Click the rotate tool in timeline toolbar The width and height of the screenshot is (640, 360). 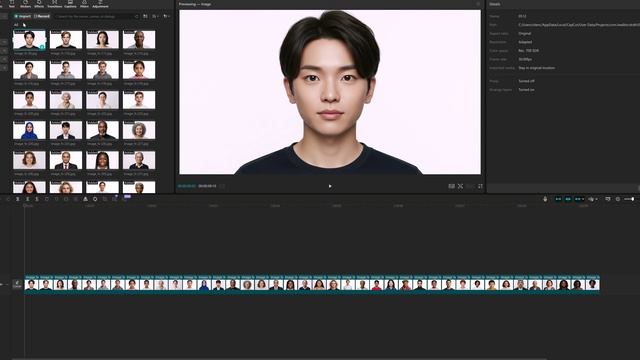click(x=95, y=199)
